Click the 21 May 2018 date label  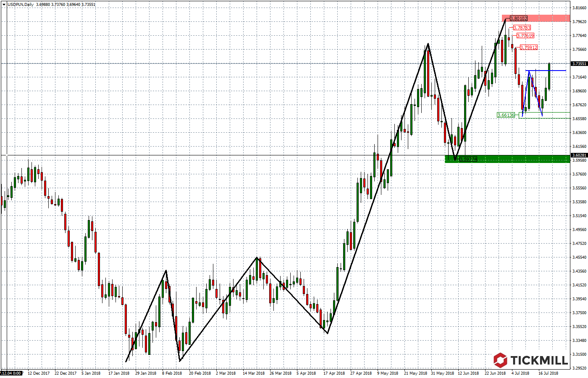415,373
